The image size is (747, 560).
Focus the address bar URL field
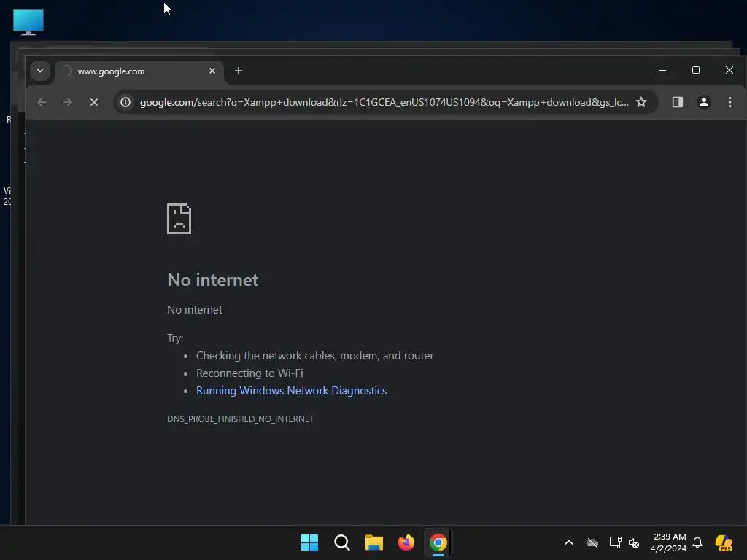click(384, 102)
